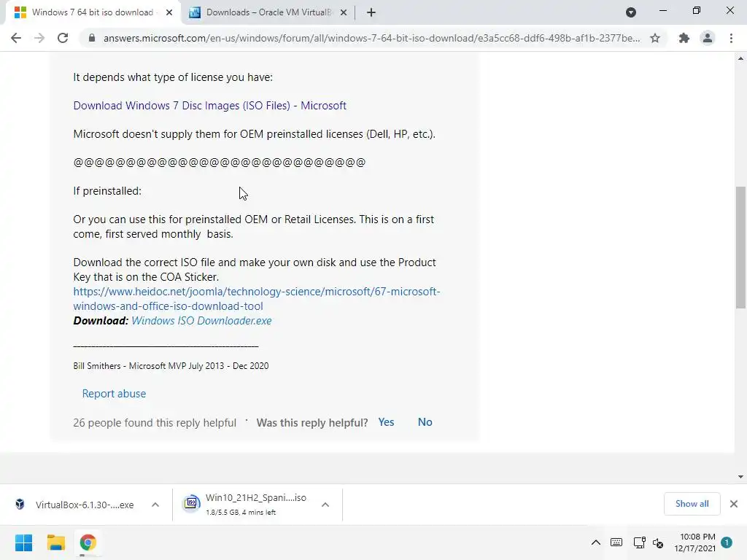Viewport: 747px width, 560px height.
Task: Switch to the Windows 7 64 bit iso download tab
Action: [x=93, y=12]
